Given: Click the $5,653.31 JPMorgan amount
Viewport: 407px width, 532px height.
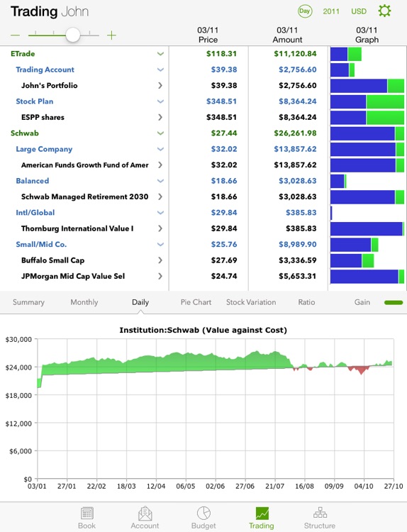Looking at the screenshot, I should click(x=297, y=276).
